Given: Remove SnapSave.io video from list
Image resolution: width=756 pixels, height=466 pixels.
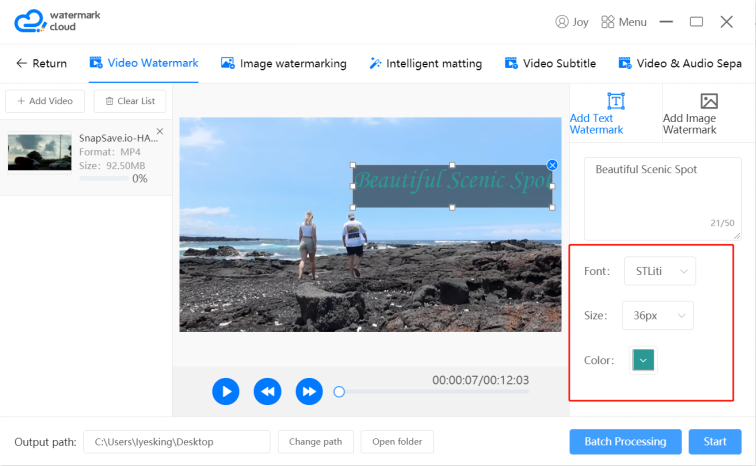Looking at the screenshot, I should pos(160,131).
